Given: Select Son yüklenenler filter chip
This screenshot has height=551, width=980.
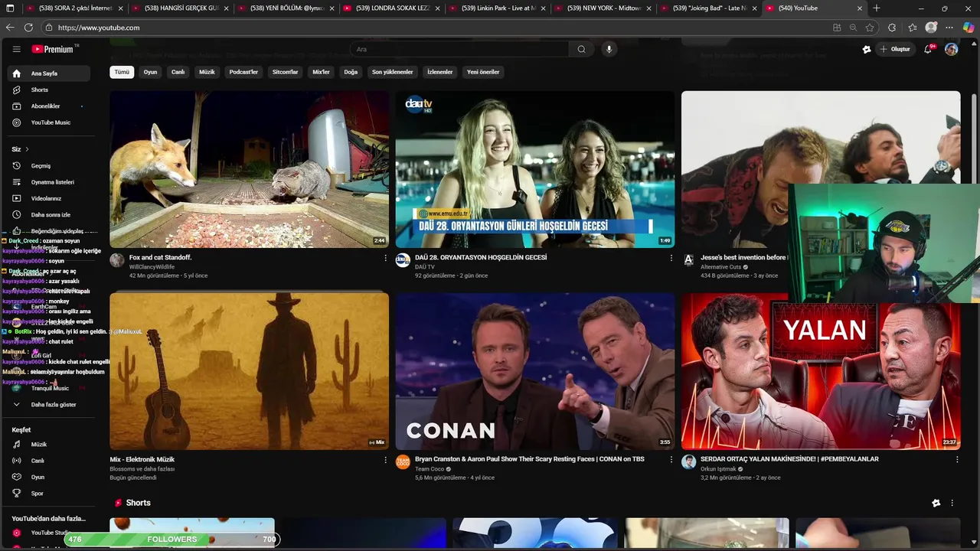Looking at the screenshot, I should click(x=392, y=72).
